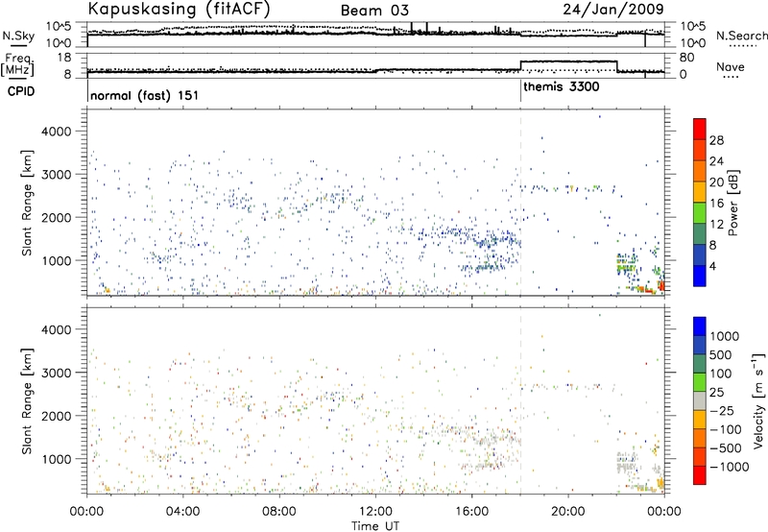Click the blue bottom segment of Power colorbar

click(x=700, y=276)
